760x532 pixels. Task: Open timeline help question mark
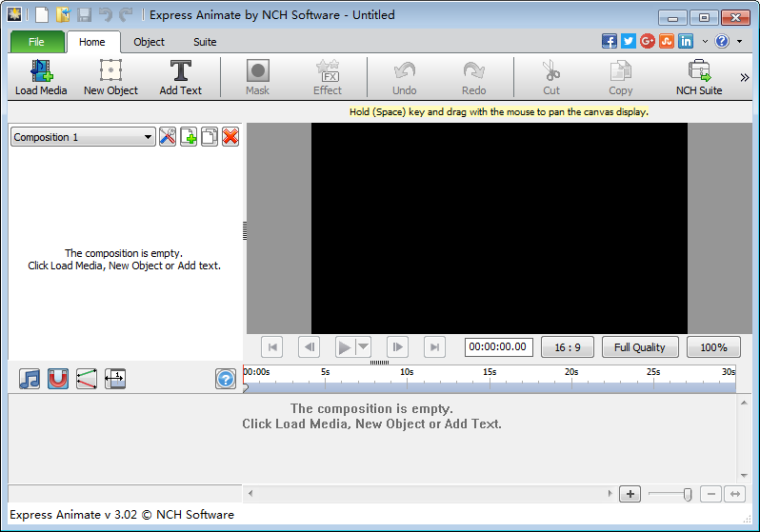226,379
